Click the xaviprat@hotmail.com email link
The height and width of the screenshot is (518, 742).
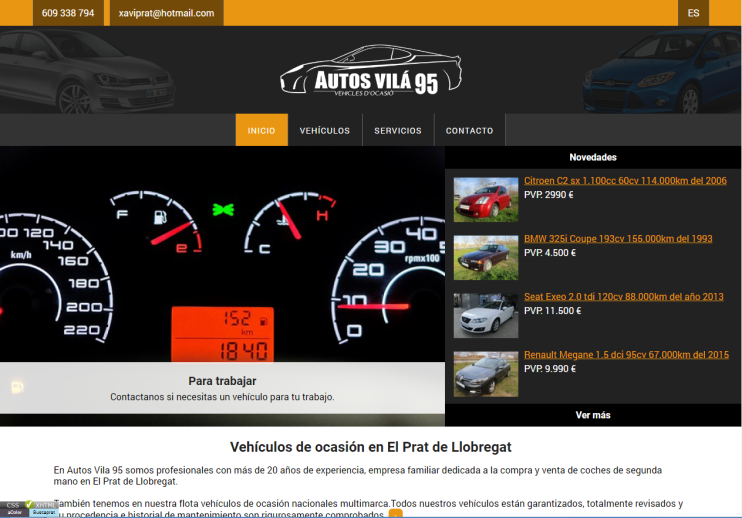coord(167,13)
